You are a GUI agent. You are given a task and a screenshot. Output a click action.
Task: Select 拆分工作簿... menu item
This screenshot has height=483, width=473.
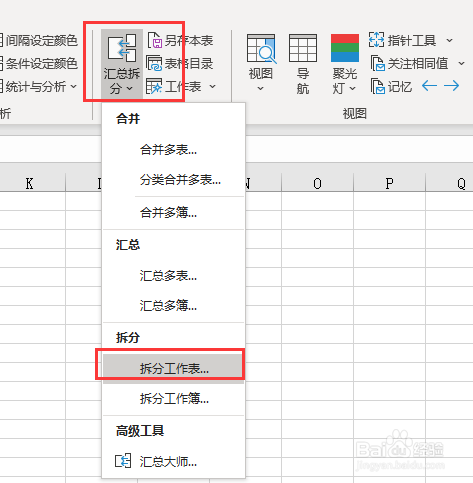173,398
